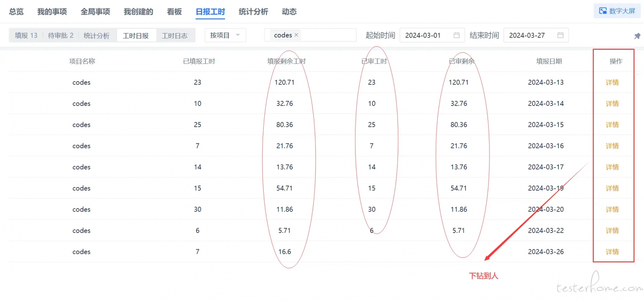Open 详情 for the 2024-03-26 row
Viewport: 644px width, 301px height.
click(612, 252)
